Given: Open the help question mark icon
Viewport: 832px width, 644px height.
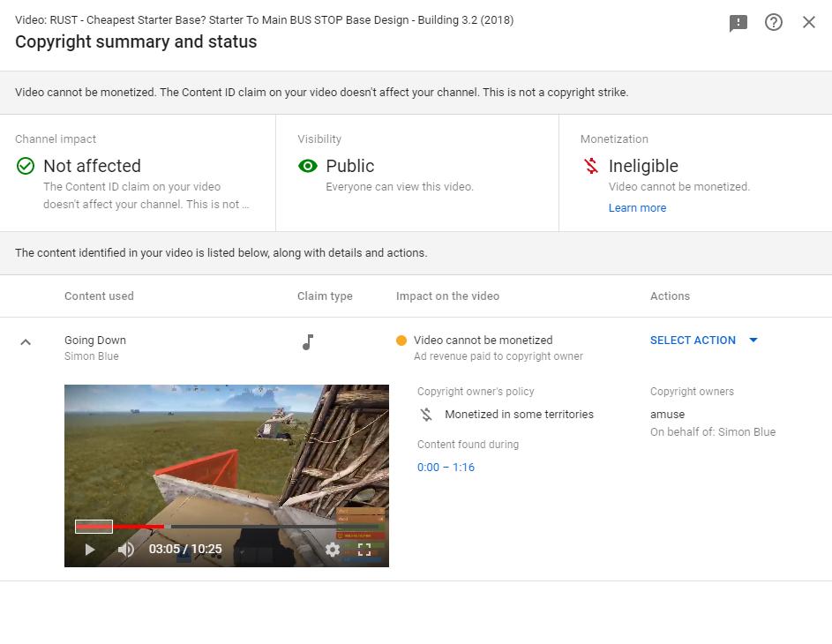Looking at the screenshot, I should pos(773,22).
